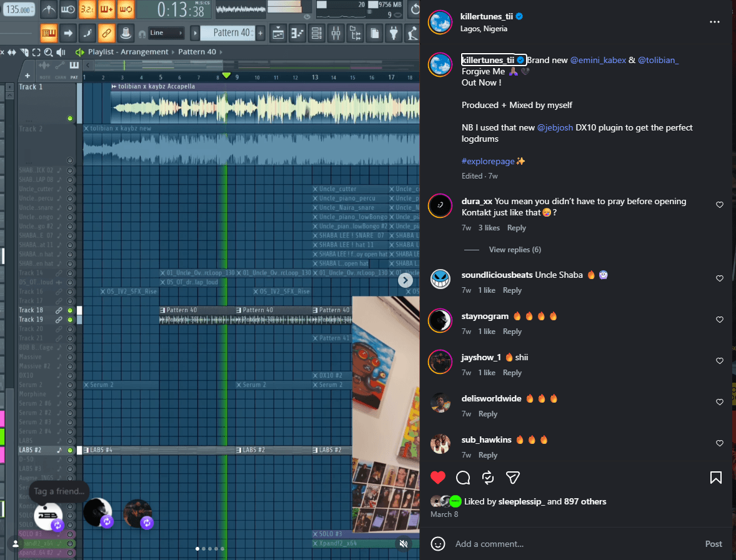
Task: Like dura_xx's comment
Action: (719, 205)
